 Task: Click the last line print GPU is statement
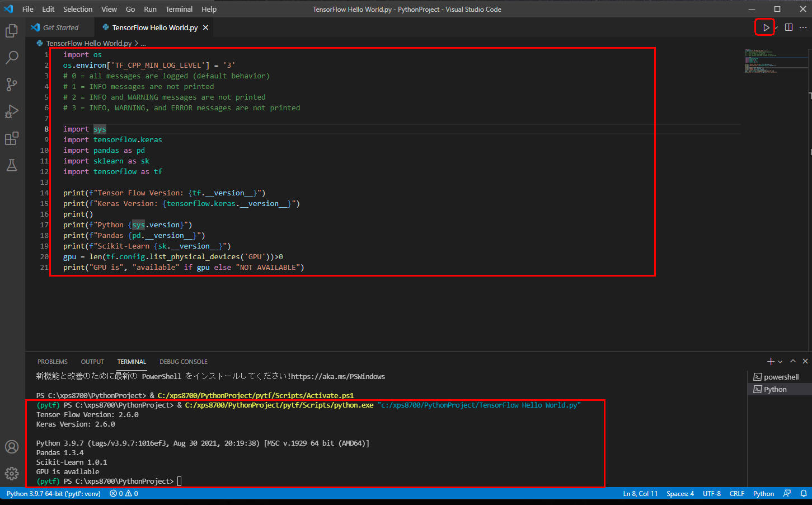[184, 267]
